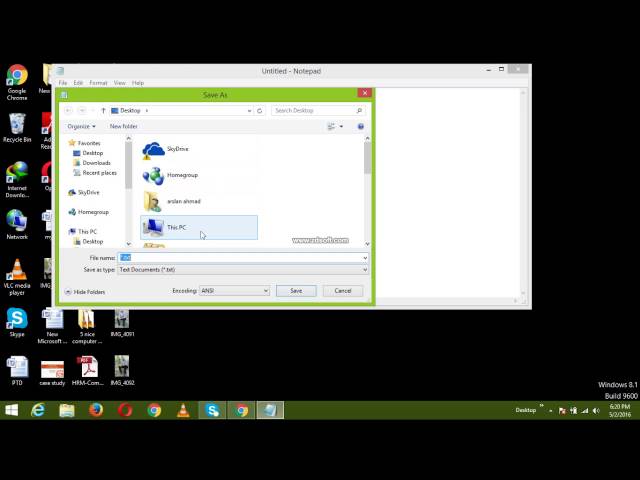Click the Save button
The width and height of the screenshot is (640, 480).
click(296, 291)
